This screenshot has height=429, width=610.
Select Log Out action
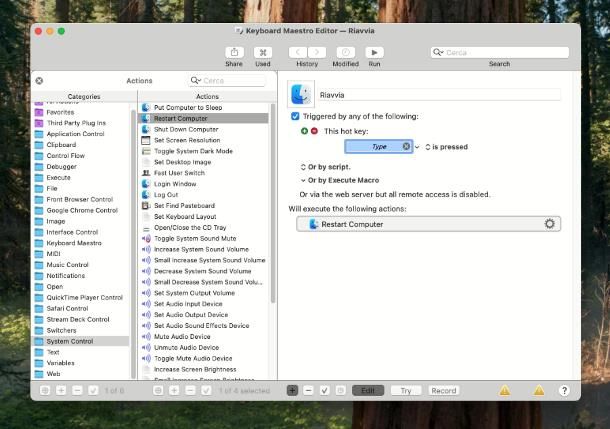[x=203, y=194]
